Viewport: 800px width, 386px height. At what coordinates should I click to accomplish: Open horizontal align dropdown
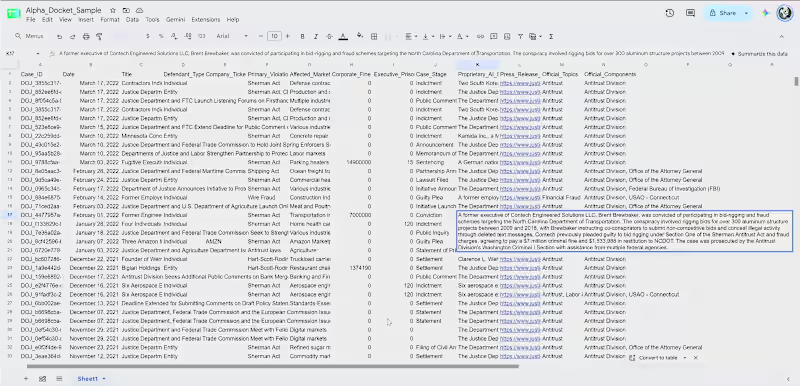click(x=410, y=37)
